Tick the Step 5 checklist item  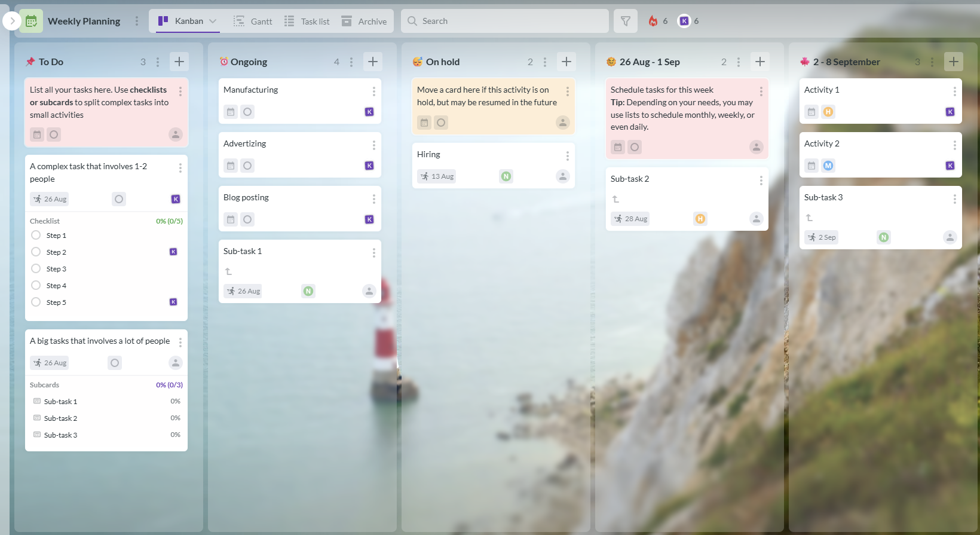[x=36, y=302]
